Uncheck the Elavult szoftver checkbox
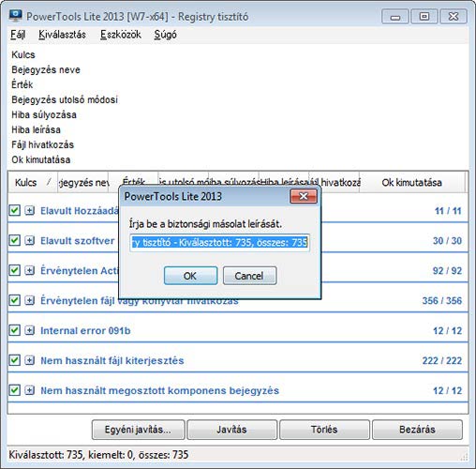Image resolution: width=476 pixels, height=469 pixels. click(x=15, y=240)
